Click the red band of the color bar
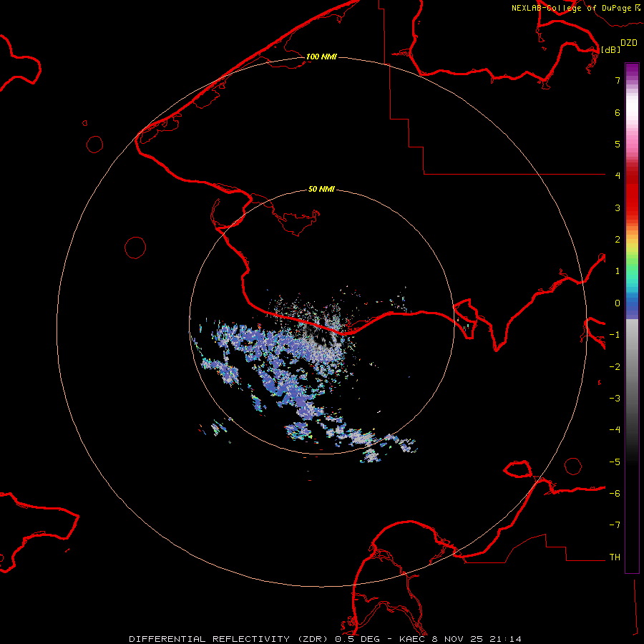 coord(632,189)
